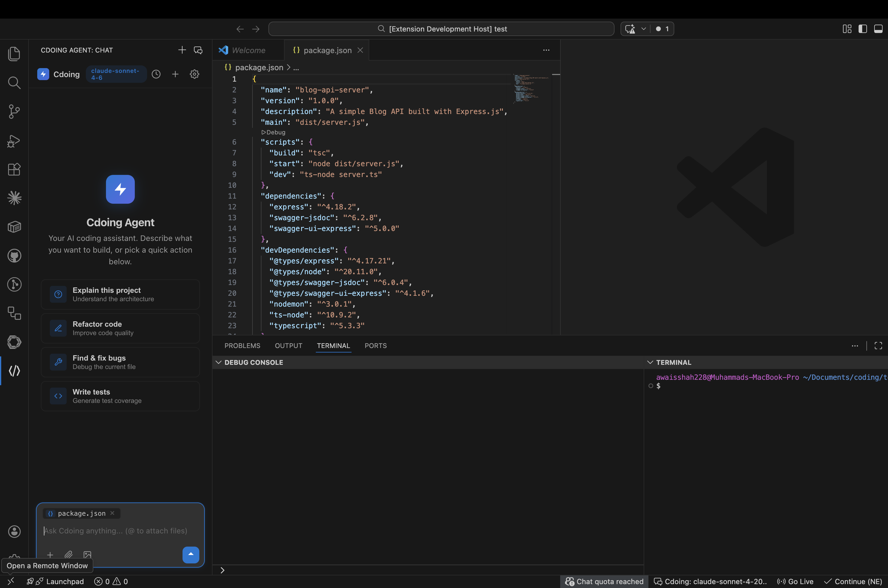This screenshot has height=588, width=888.
Task: Open the screencast mode dropdown near the search bar
Action: (643, 28)
